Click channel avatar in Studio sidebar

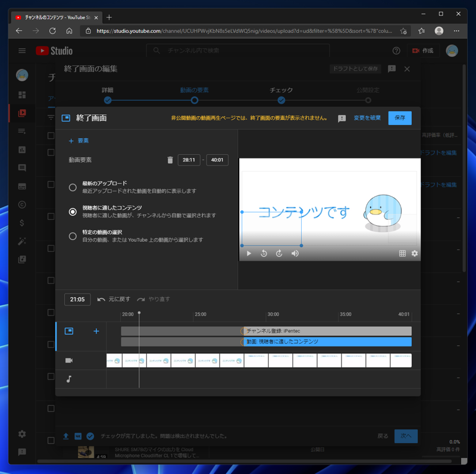coord(22,75)
